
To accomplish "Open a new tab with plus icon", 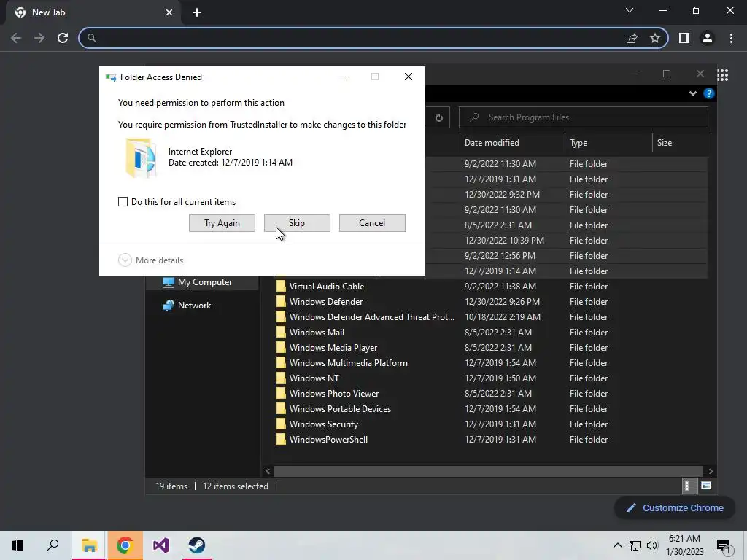I will point(197,12).
